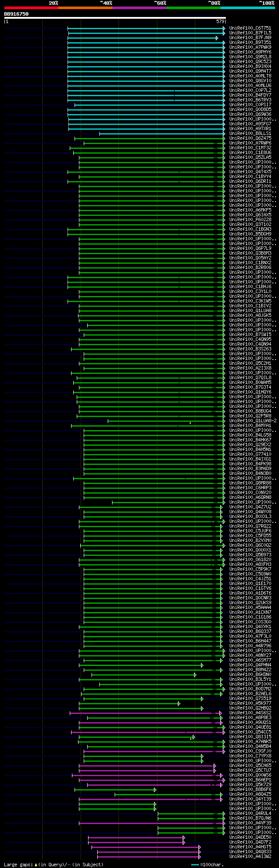
Task: Click the purple alignment bar of UniRef100_A4I3W2
Action: (149, 857)
